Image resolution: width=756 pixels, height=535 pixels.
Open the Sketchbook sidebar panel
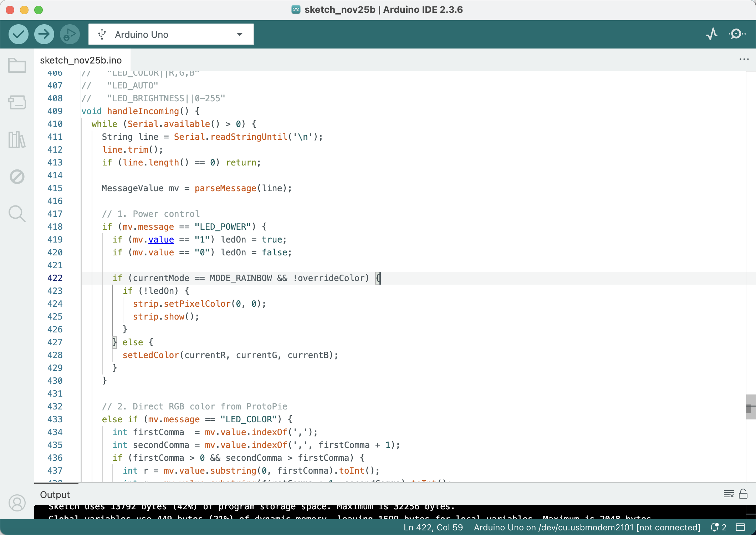tap(17, 65)
